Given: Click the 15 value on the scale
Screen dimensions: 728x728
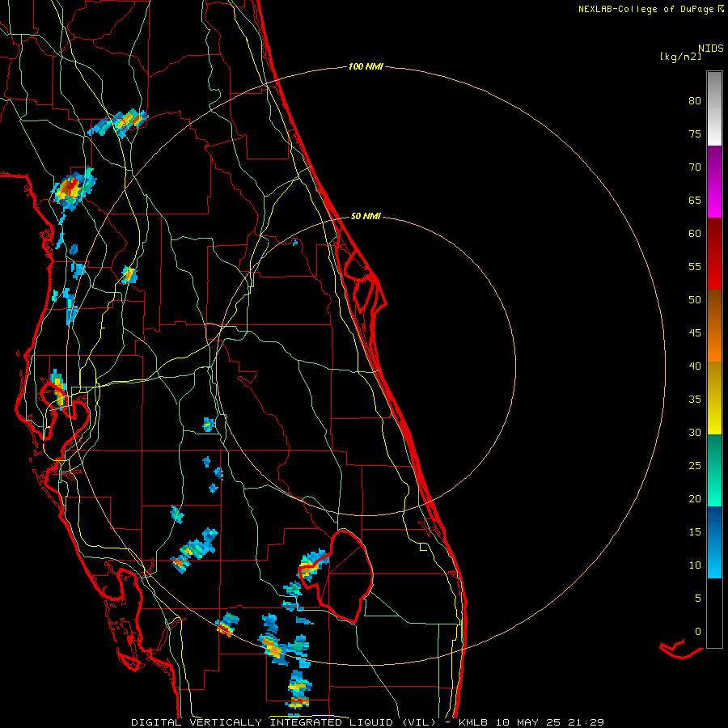Looking at the screenshot, I should [x=695, y=531].
